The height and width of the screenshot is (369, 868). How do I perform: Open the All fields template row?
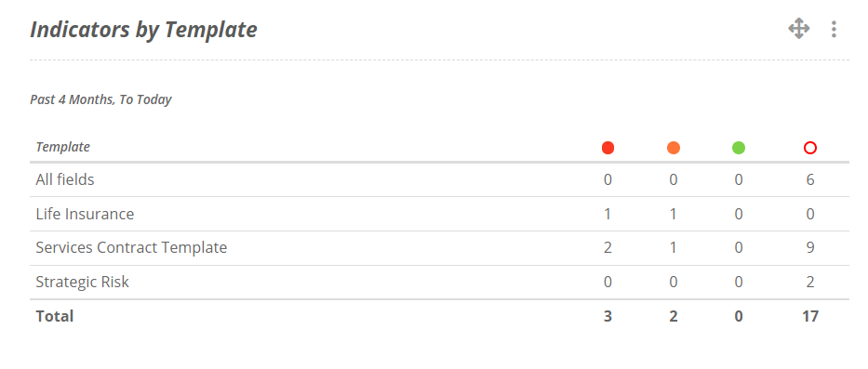439,179
